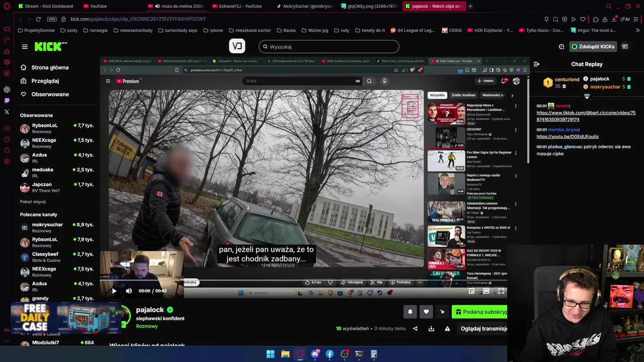Open mieszkania suchar bookmark folder

(249, 30)
